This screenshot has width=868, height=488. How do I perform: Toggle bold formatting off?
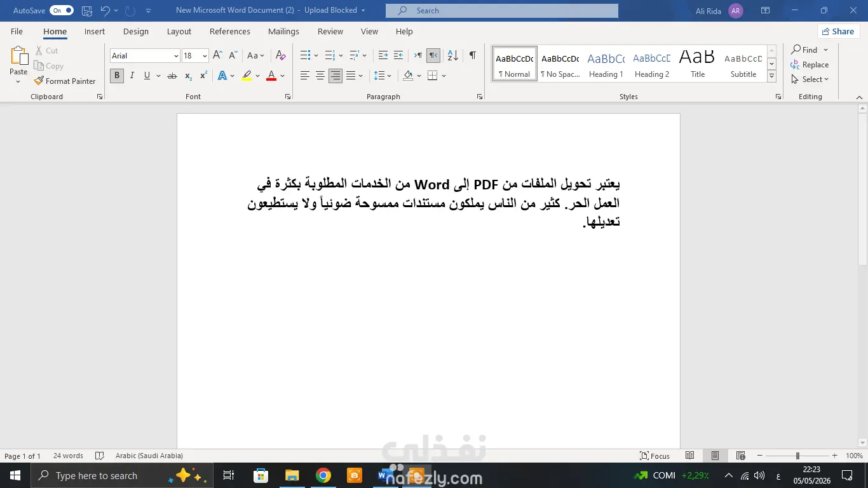coord(117,76)
